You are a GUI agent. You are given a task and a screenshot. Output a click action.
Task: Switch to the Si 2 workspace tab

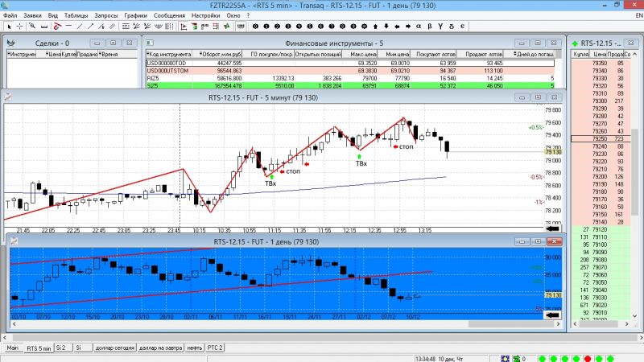[61, 348]
